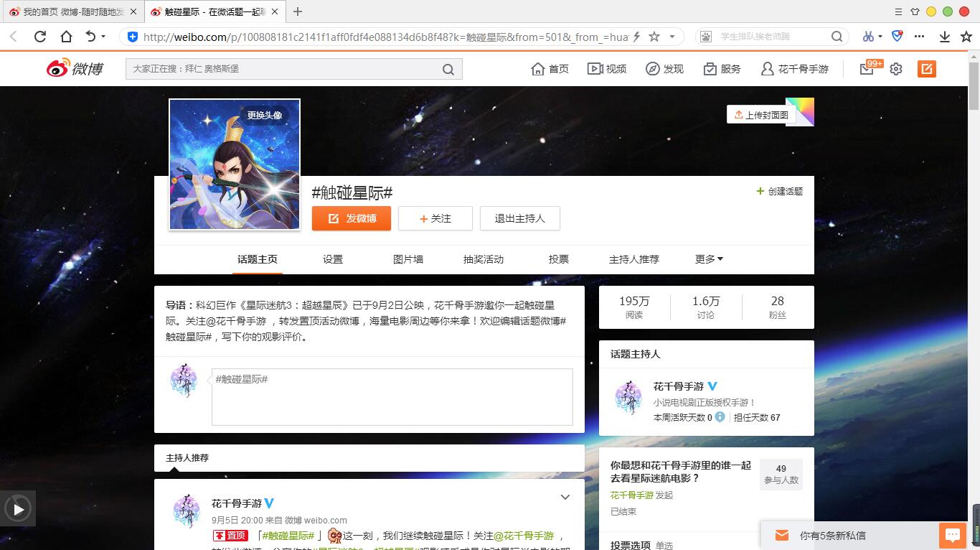Click the floating play button at left edge
Image resolution: width=980 pixels, height=550 pixels.
tap(18, 510)
